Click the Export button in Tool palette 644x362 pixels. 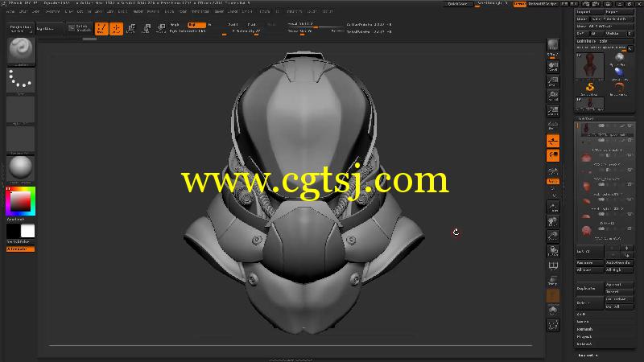point(619,12)
